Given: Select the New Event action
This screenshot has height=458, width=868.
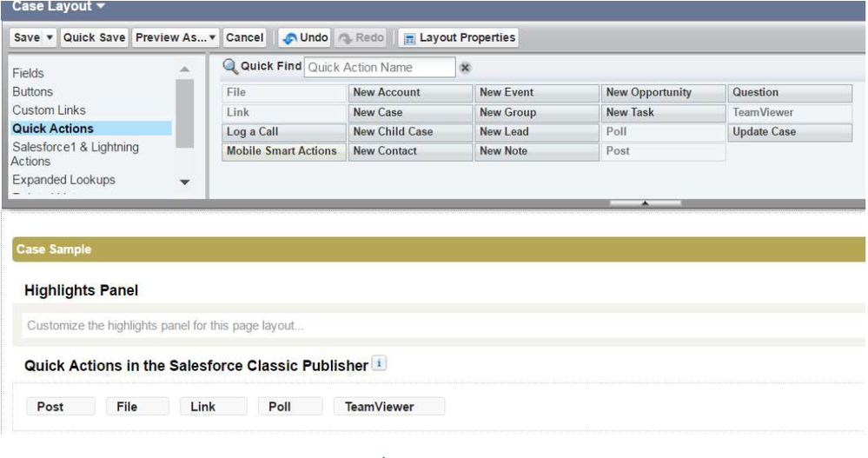Looking at the screenshot, I should 537,92.
